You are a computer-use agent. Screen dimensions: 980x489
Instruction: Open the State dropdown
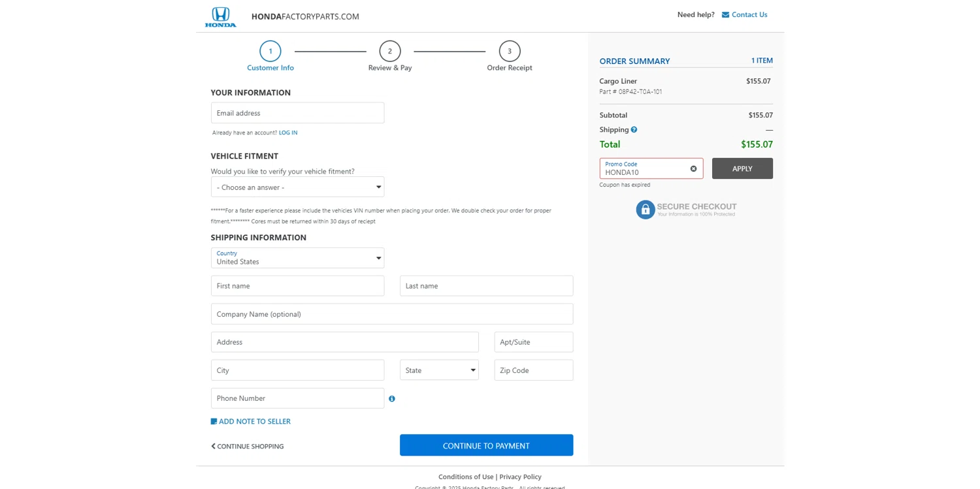(x=439, y=370)
